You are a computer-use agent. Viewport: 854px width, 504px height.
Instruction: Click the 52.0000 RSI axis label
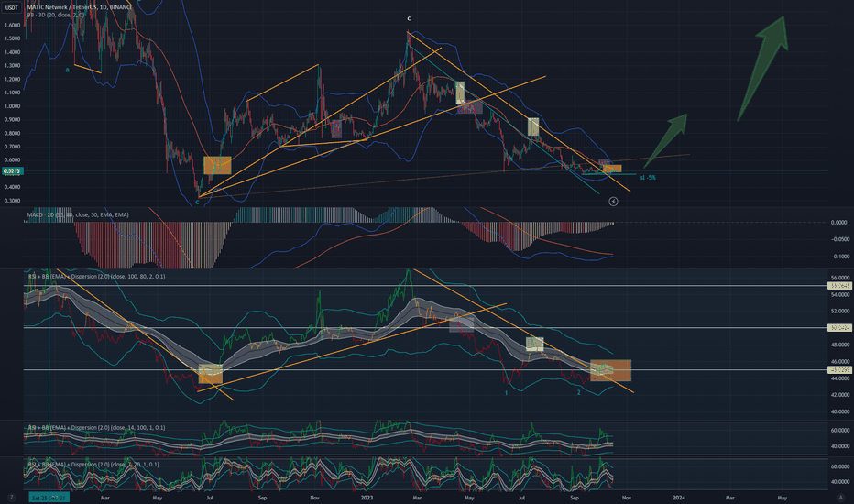(840, 312)
